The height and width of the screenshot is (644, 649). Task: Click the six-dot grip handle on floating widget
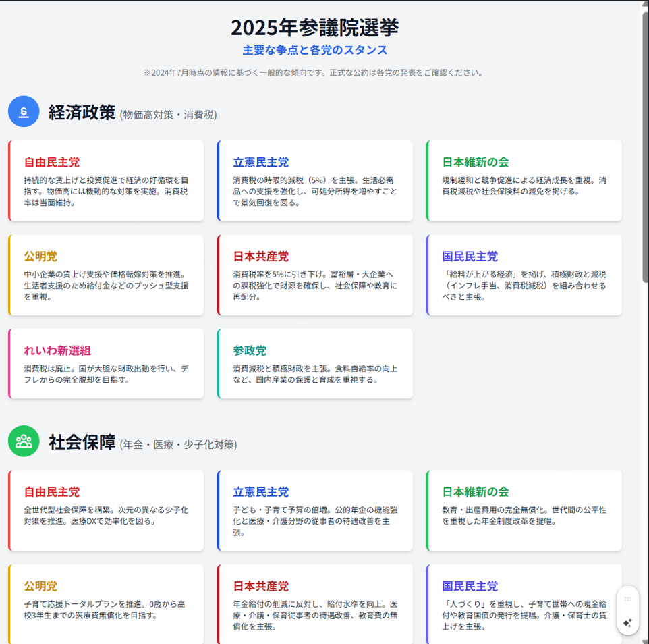pyautogui.click(x=627, y=599)
